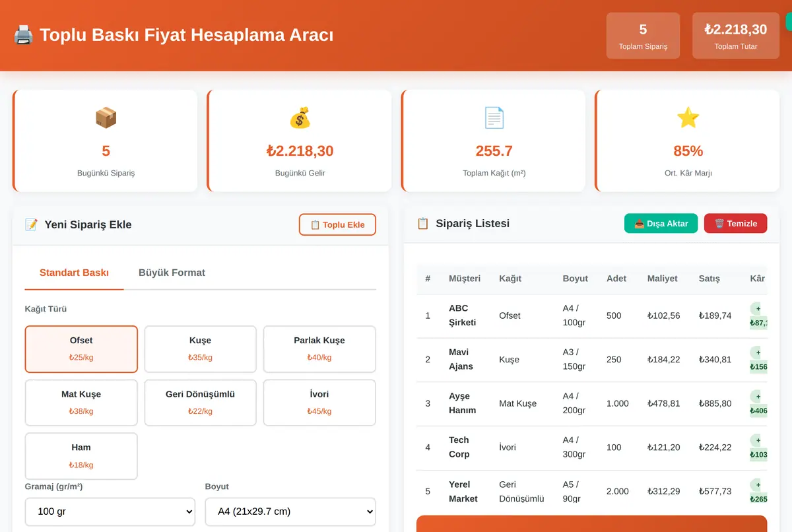Switch to Büyük Format tab
Screen dimensions: 792x532
[x=172, y=273]
